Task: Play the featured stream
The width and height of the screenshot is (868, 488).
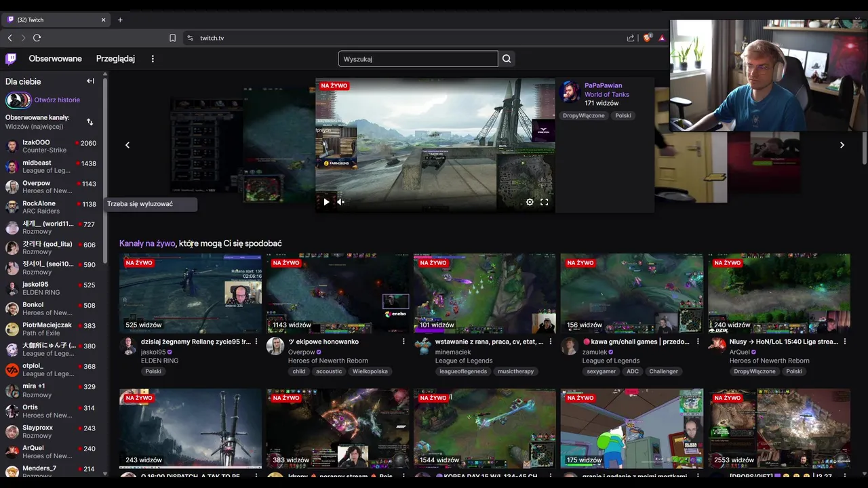Action: pos(326,202)
